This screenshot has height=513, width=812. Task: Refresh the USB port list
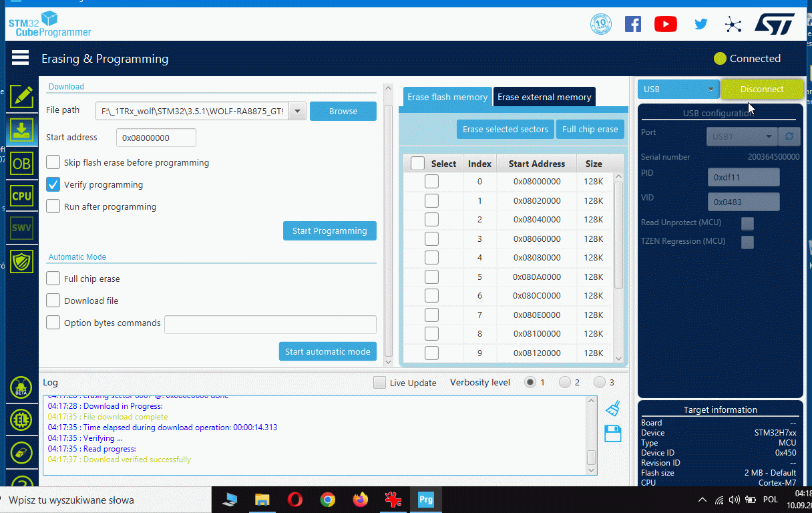[x=789, y=136]
